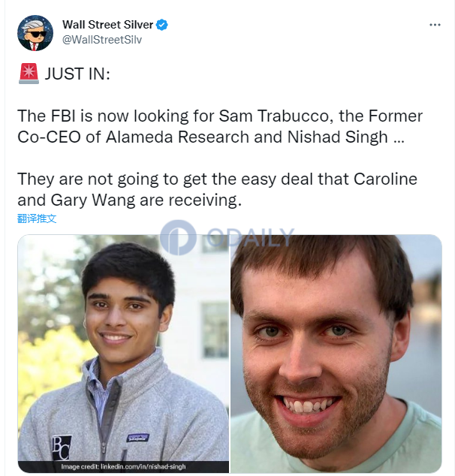This screenshot has height=476, width=455.
Task: Open the three-dot more options menu
Action: pos(435,25)
